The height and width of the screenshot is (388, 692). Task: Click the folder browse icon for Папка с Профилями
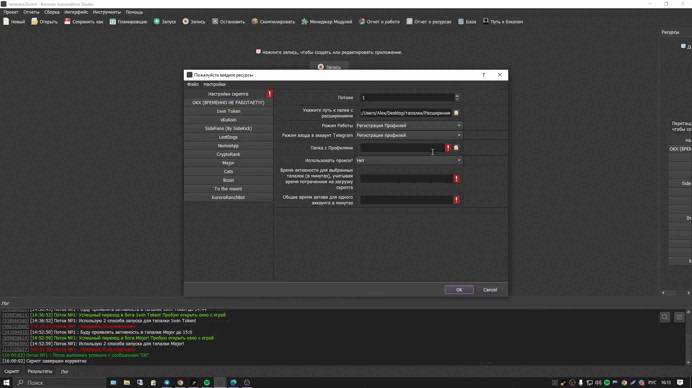click(456, 148)
